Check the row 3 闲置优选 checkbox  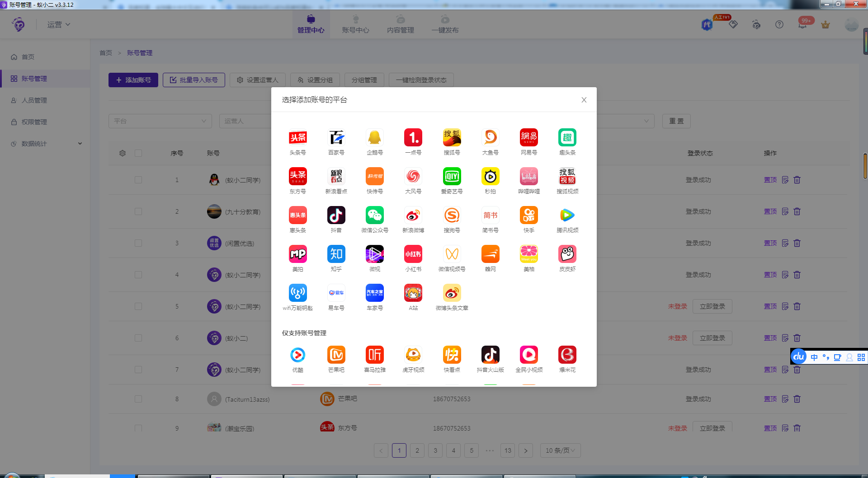pyautogui.click(x=138, y=243)
